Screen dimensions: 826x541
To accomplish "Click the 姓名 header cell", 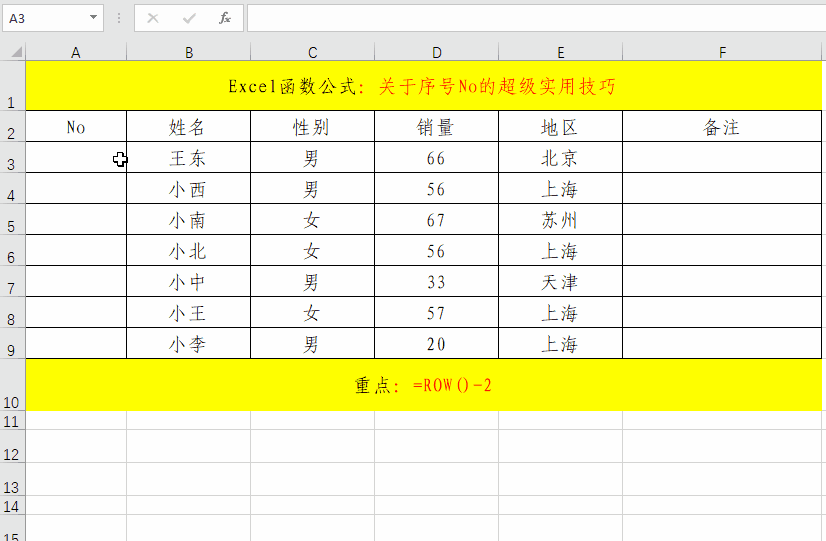I will (189, 126).
